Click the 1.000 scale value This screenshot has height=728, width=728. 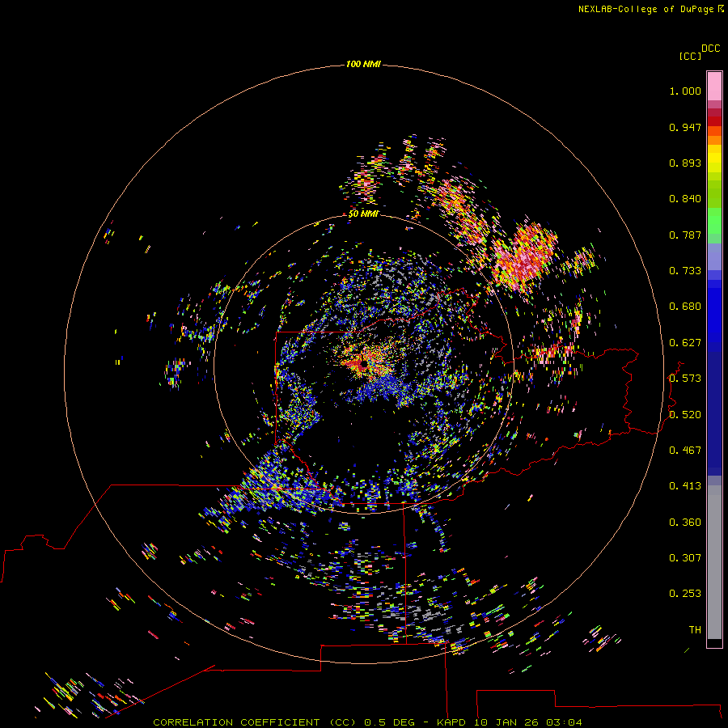pos(685,91)
